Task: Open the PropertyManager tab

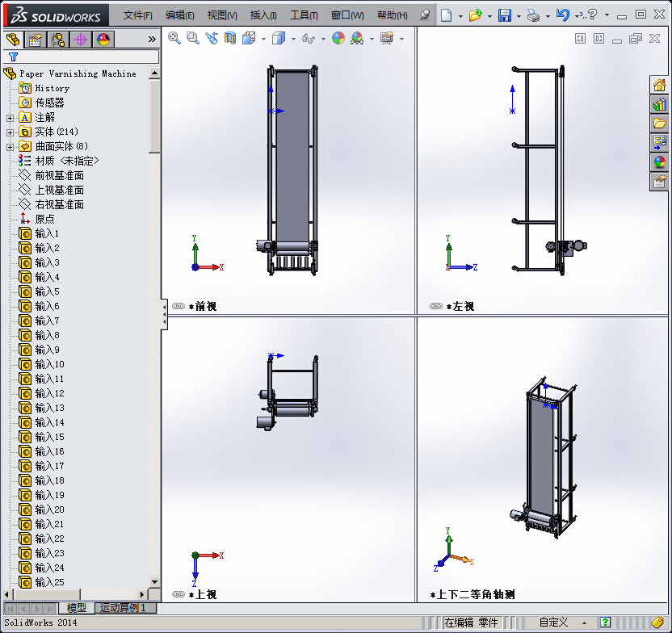Action: [x=36, y=40]
